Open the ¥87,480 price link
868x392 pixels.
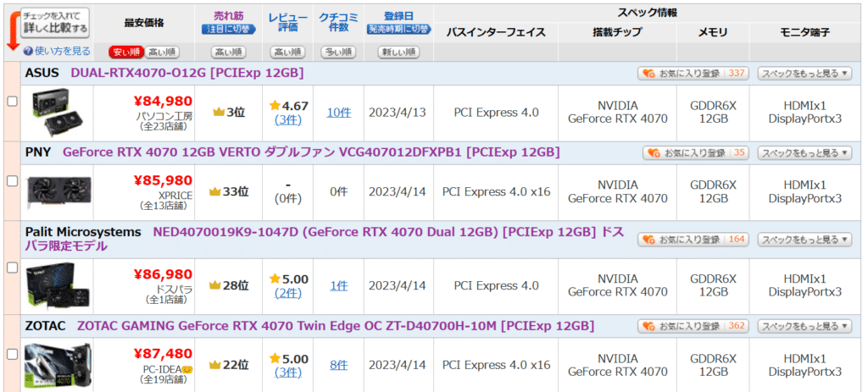tap(163, 353)
